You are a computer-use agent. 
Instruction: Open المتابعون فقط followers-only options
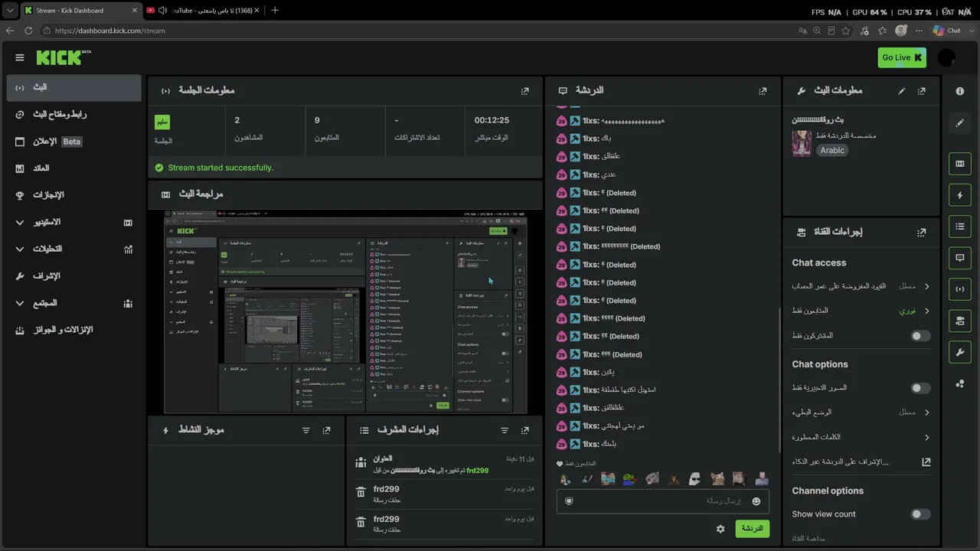861,311
